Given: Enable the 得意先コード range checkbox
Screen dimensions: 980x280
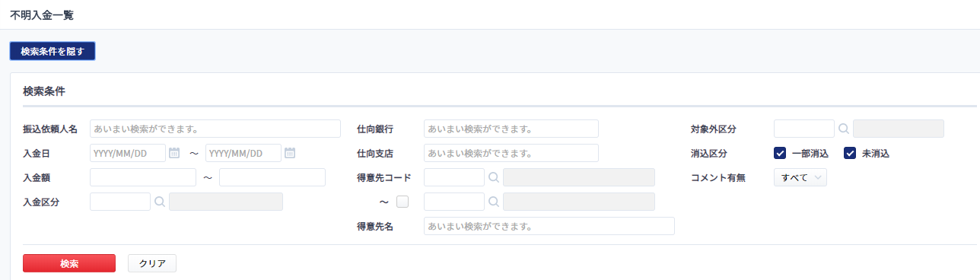Looking at the screenshot, I should (x=402, y=202).
